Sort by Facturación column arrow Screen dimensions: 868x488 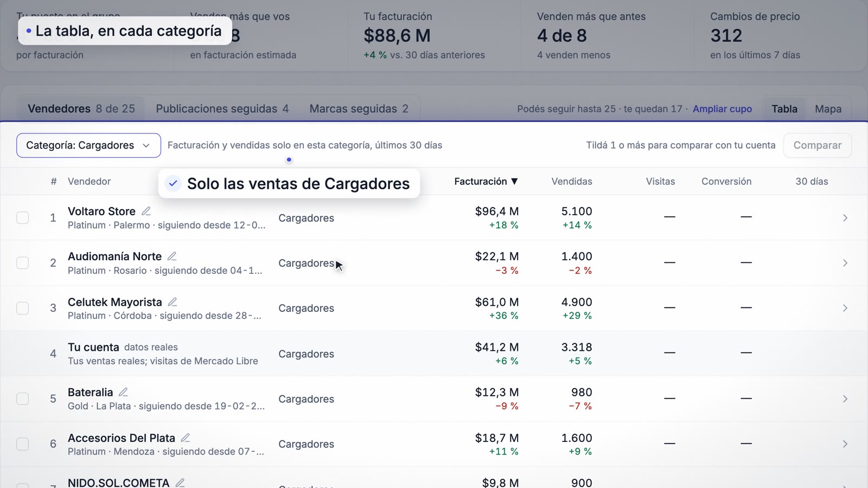pos(514,182)
